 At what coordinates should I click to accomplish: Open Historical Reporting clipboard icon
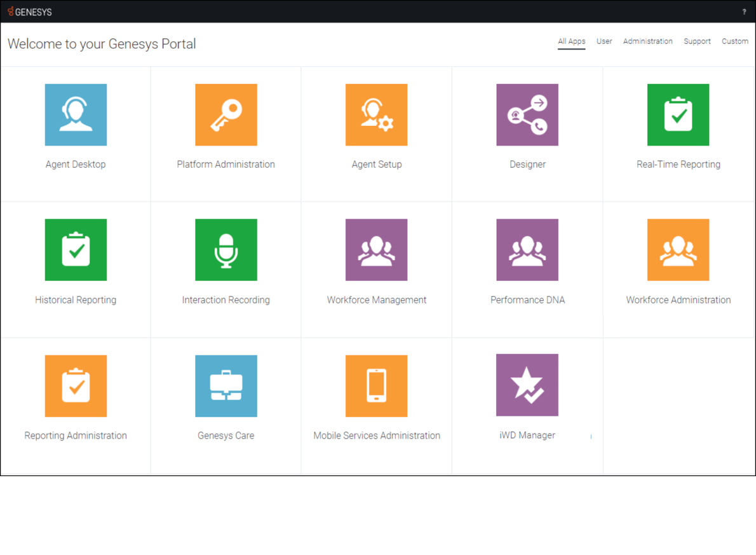point(76,250)
